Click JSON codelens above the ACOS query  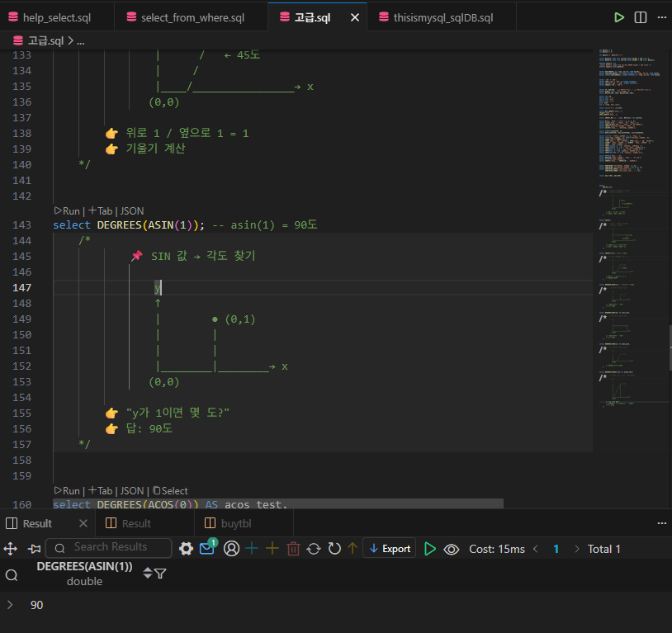pyautogui.click(x=132, y=491)
